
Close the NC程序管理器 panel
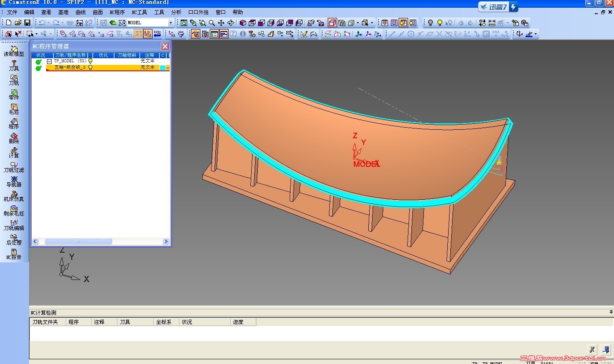(165, 46)
